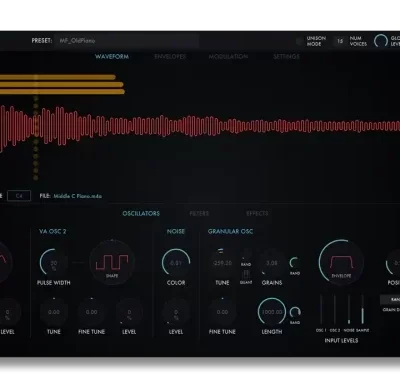Image resolution: width=400 pixels, height=390 pixels.
Task: Click the INPUT LEVELS label
Action: click(x=341, y=340)
